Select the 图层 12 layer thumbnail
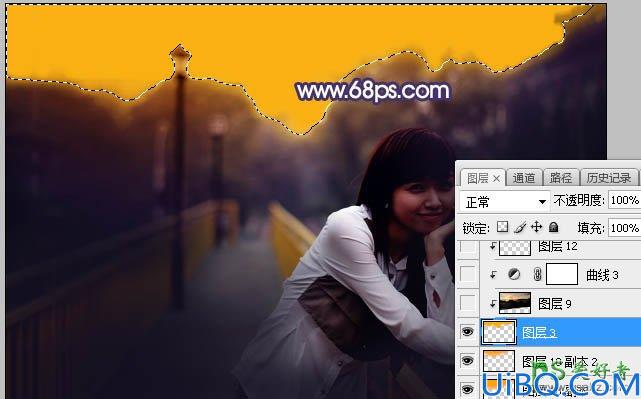 515,247
